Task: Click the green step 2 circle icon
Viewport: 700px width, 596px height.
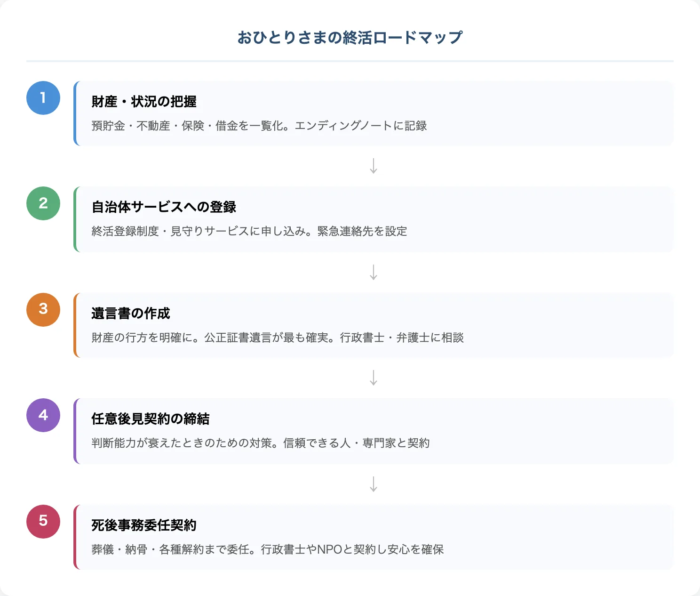Action: click(43, 204)
